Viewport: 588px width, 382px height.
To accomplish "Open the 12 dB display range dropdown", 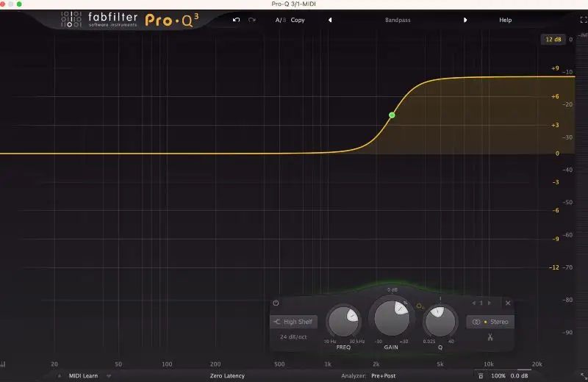I will coord(553,40).
